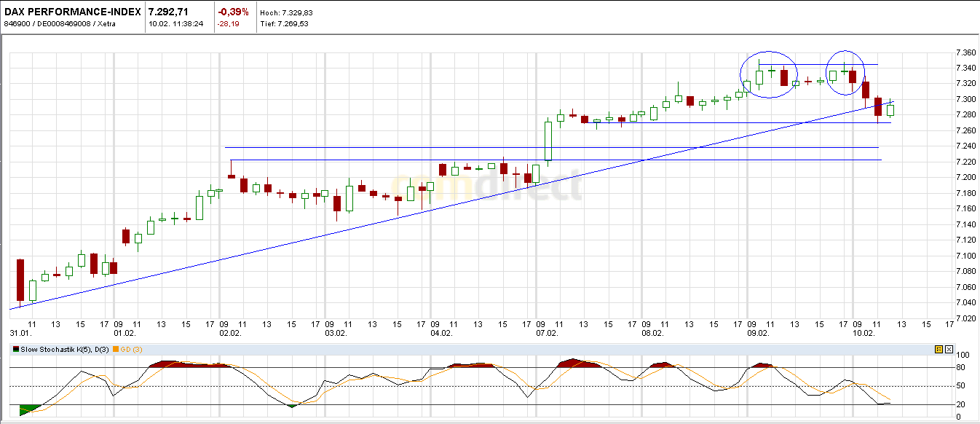Click the 7.220 price axis label

965,162
